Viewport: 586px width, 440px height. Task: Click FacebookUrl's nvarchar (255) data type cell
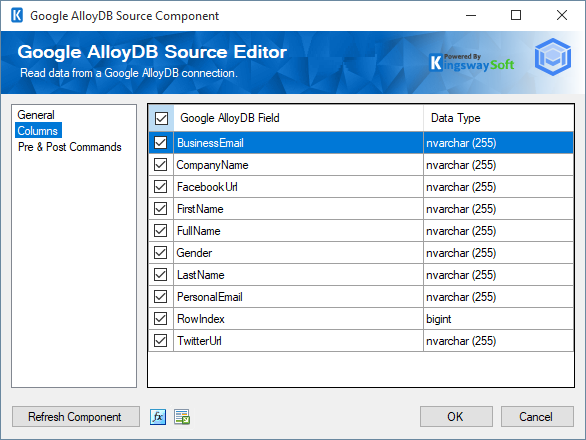click(x=499, y=187)
